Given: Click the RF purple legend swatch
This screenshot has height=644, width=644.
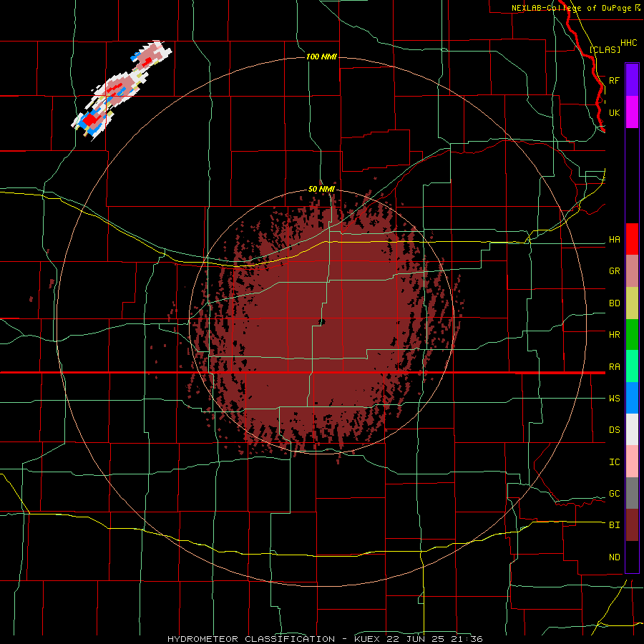Looking at the screenshot, I should [x=632, y=80].
